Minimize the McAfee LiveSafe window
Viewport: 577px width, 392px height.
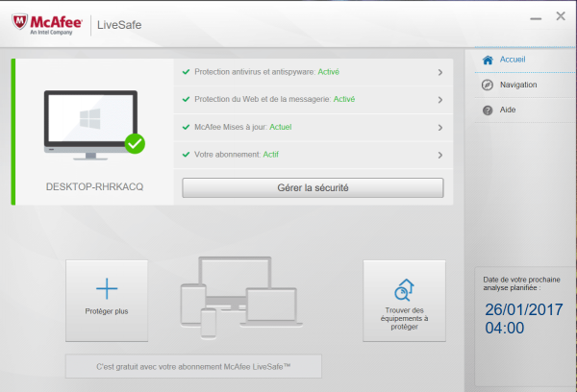pyautogui.click(x=536, y=18)
